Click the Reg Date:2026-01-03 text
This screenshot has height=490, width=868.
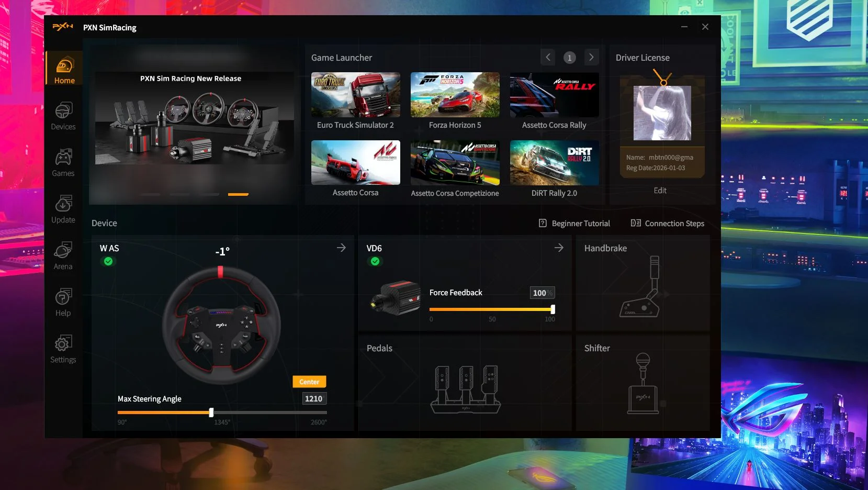656,168
